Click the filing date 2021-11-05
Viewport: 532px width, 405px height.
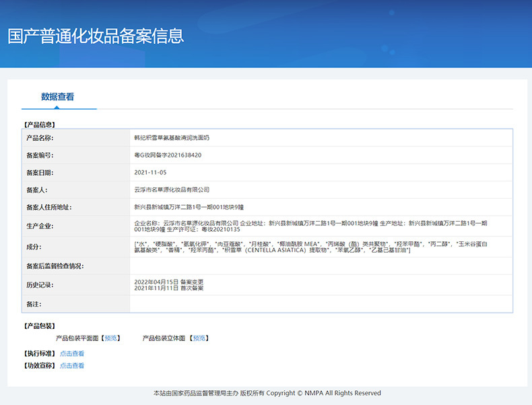coord(149,173)
